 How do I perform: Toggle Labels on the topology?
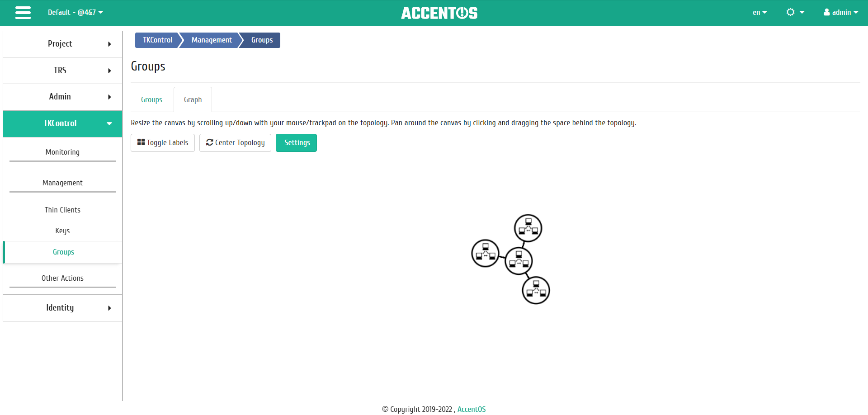click(163, 143)
